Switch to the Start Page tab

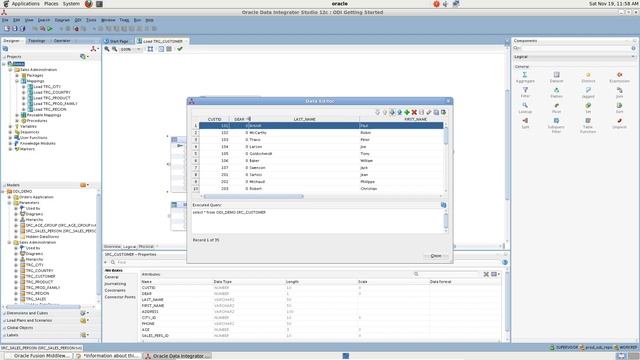pyautogui.click(x=117, y=41)
